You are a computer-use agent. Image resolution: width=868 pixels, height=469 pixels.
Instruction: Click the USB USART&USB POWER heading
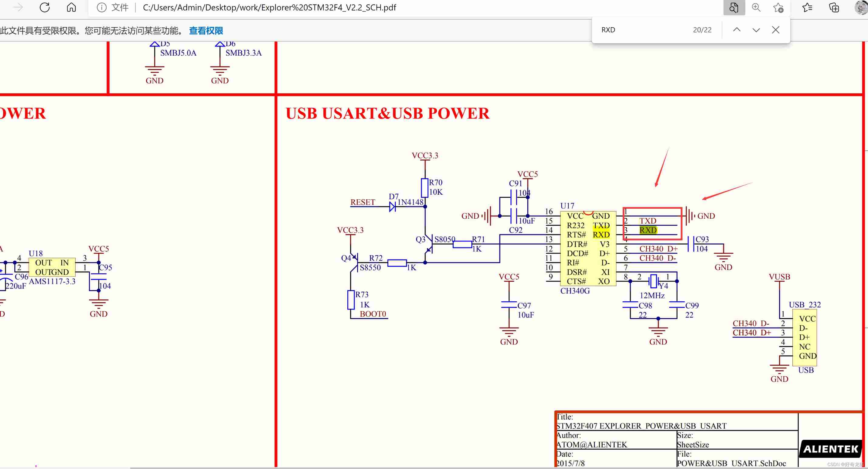click(387, 113)
